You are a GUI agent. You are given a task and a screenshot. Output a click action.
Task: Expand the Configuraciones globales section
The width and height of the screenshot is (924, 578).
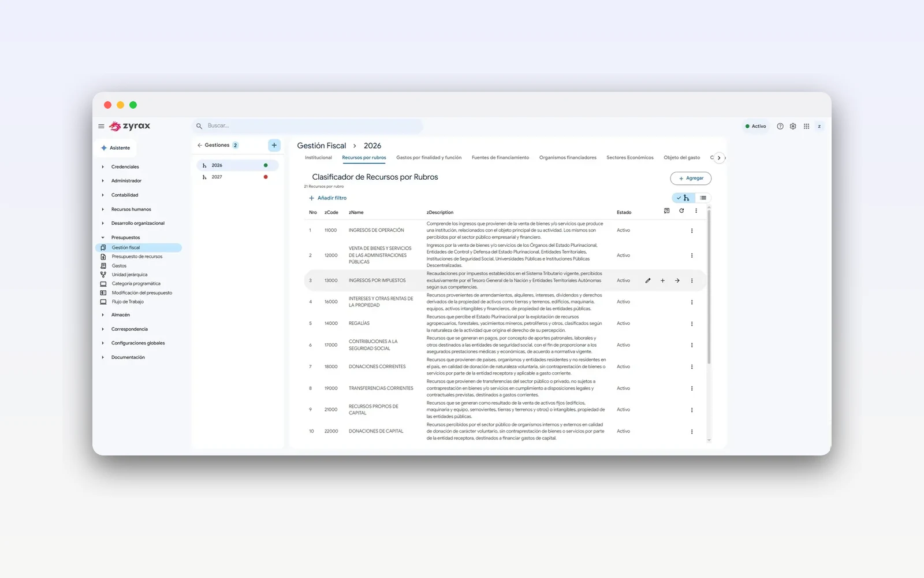(x=139, y=343)
